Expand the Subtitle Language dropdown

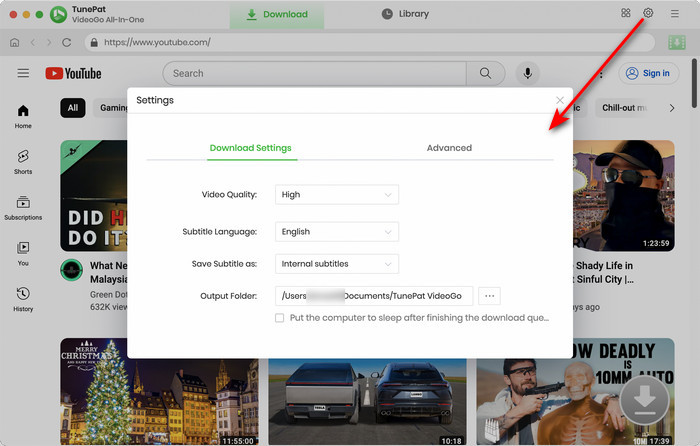pyautogui.click(x=337, y=232)
